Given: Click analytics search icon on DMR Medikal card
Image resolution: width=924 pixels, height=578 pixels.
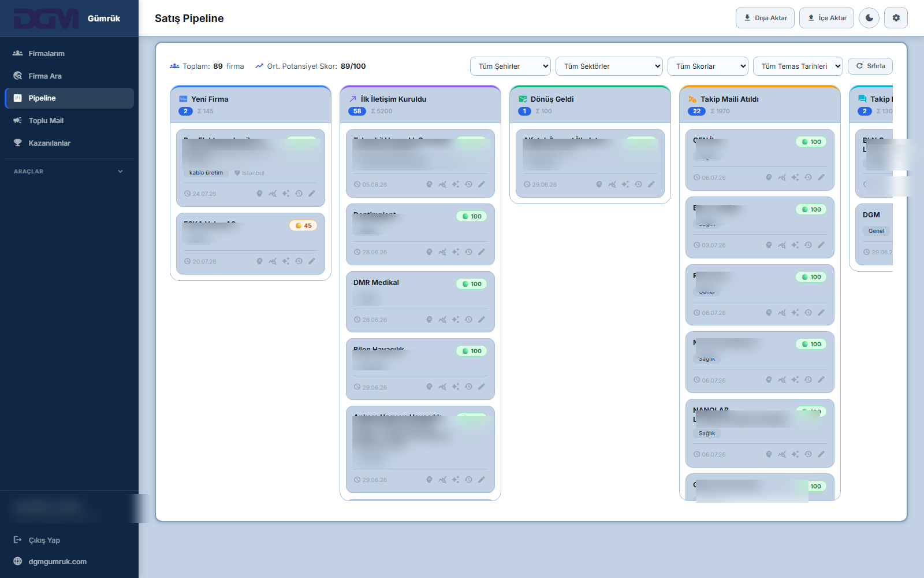Looking at the screenshot, I should click(442, 320).
